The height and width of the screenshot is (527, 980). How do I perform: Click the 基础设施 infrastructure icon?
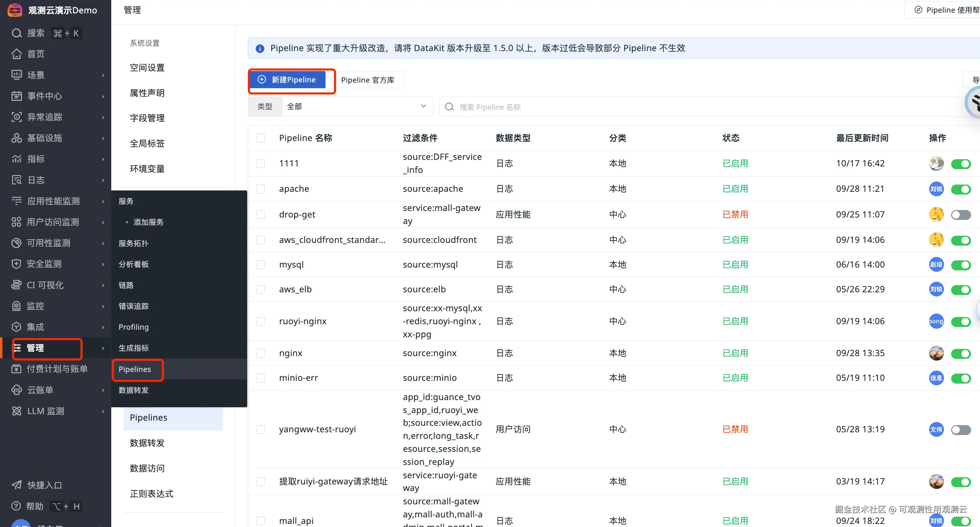(16, 138)
